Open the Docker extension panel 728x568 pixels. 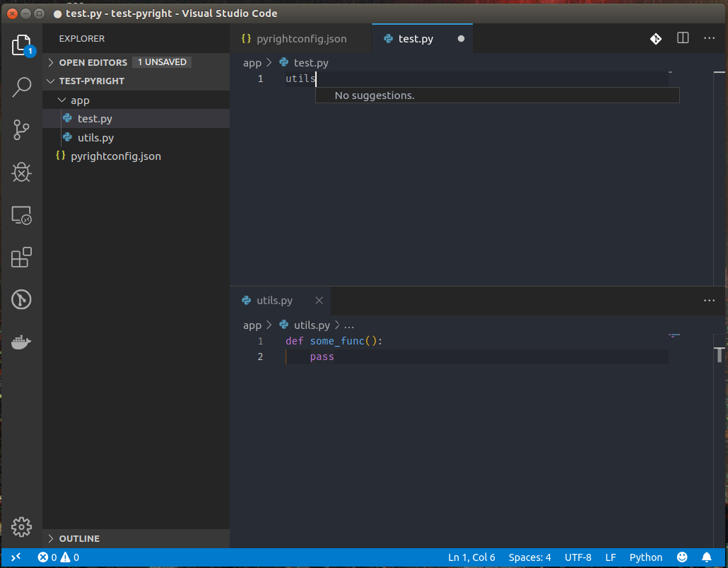(21, 342)
